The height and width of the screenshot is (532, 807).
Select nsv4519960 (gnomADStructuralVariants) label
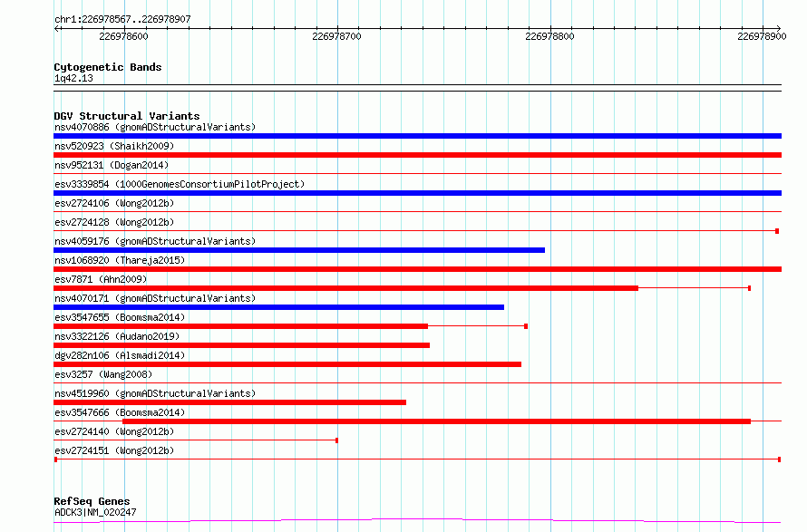(155, 393)
